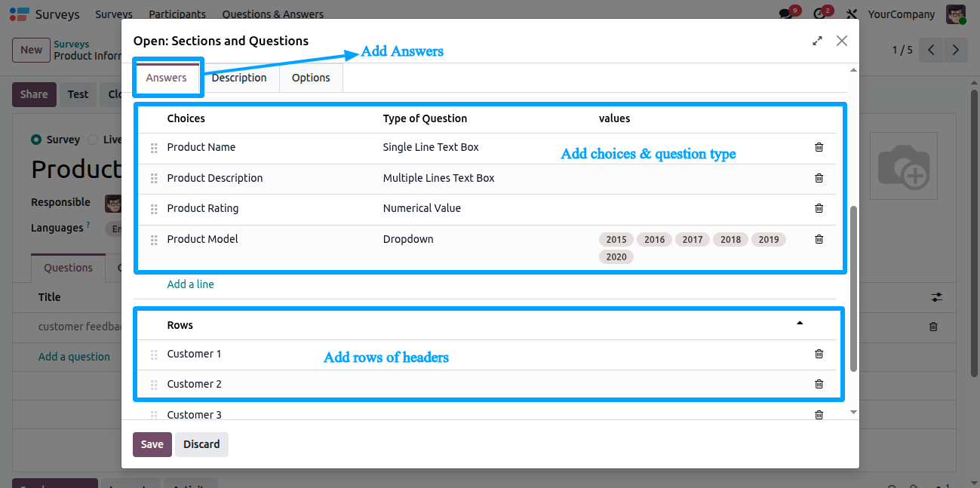
Task: Switch to the Description tab
Action: 239,78
